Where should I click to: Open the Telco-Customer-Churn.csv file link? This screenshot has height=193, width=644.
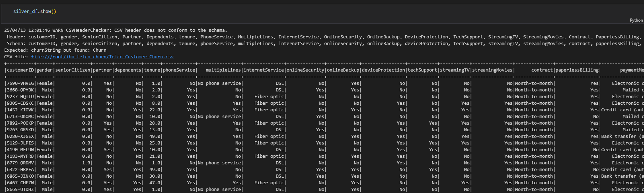(102, 57)
